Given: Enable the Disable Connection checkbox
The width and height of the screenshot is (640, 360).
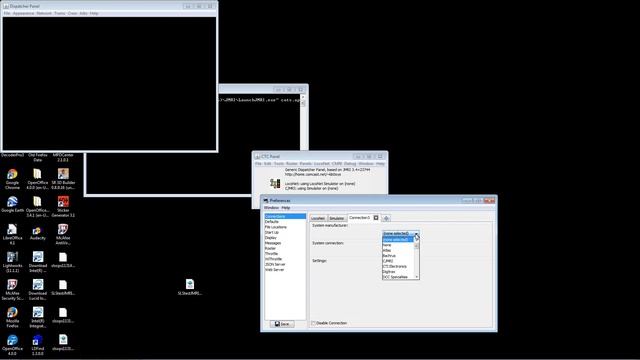Looking at the screenshot, I should pyautogui.click(x=313, y=323).
